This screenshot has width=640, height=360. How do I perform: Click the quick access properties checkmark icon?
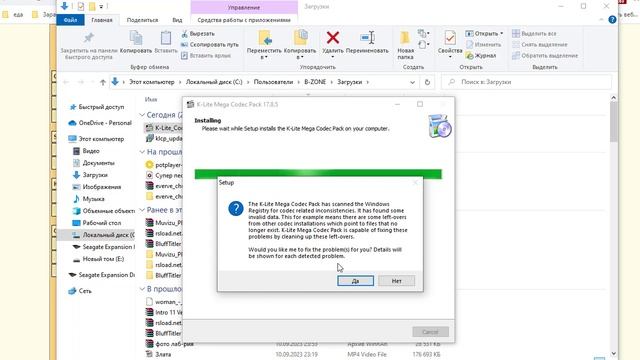[x=80, y=6]
